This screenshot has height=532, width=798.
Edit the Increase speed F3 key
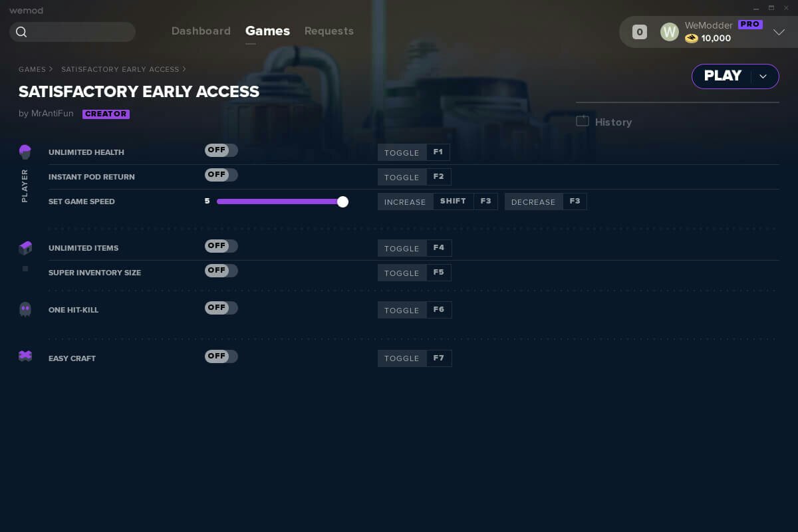pos(486,201)
